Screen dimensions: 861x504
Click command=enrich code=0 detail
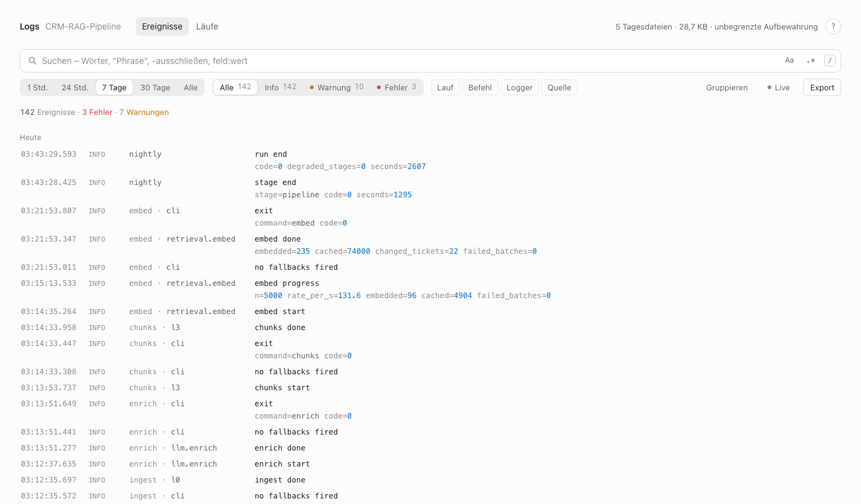click(x=303, y=416)
